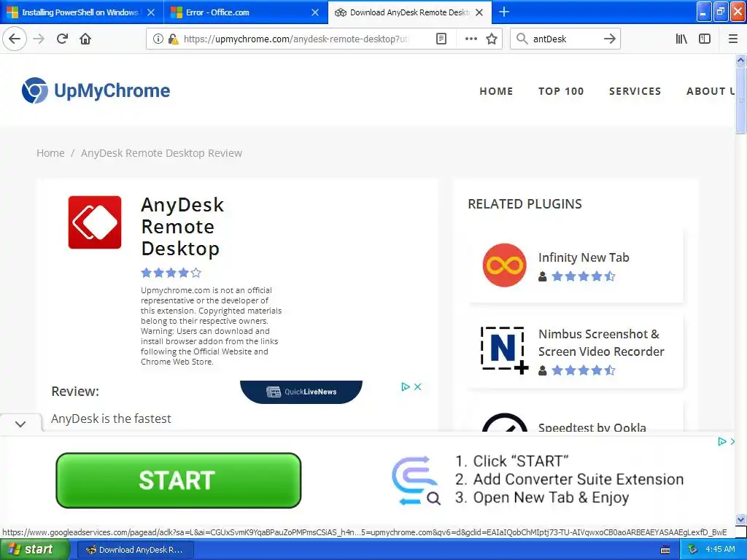Submit search with the arrow button
747x560 pixels.
tap(609, 39)
